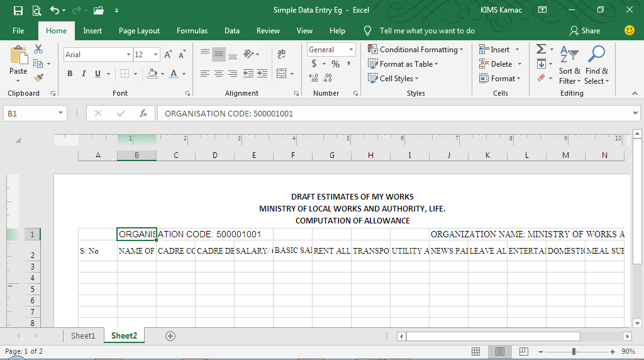The image size is (644, 360).
Task: Apply comma style number format
Action: (348, 64)
